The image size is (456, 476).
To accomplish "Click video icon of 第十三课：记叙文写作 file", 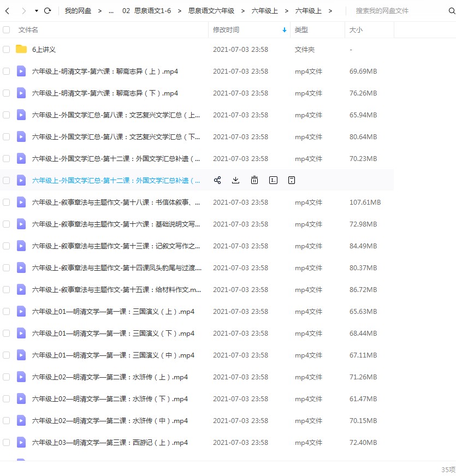I will [x=21, y=246].
